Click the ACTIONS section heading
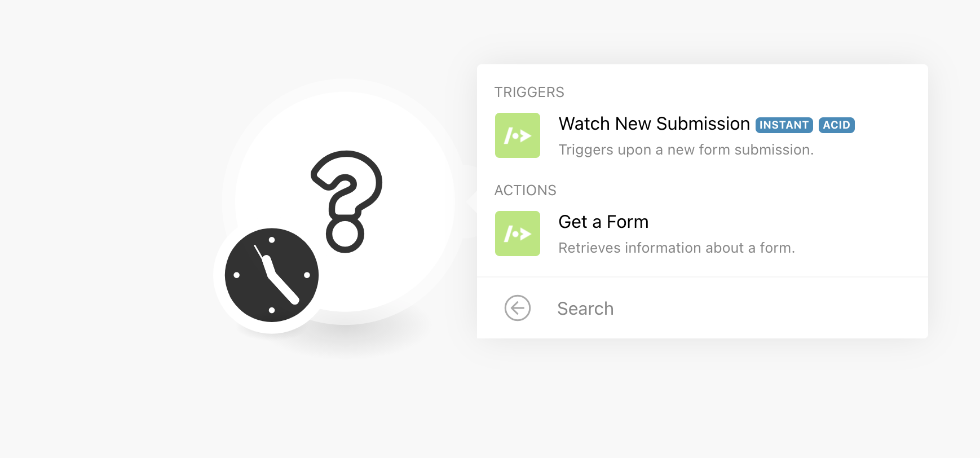The width and height of the screenshot is (980, 458). click(525, 190)
